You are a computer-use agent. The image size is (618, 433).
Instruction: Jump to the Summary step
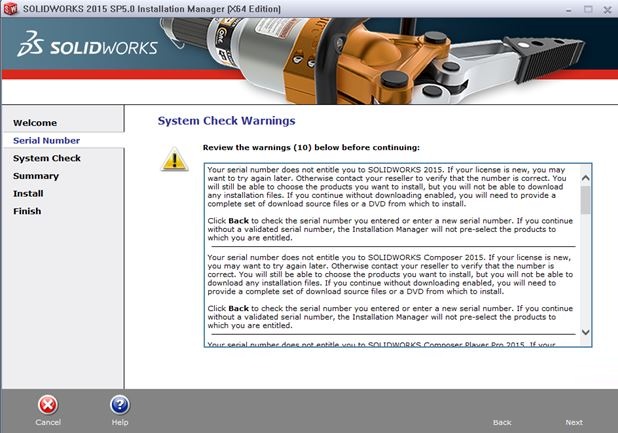tap(36, 176)
